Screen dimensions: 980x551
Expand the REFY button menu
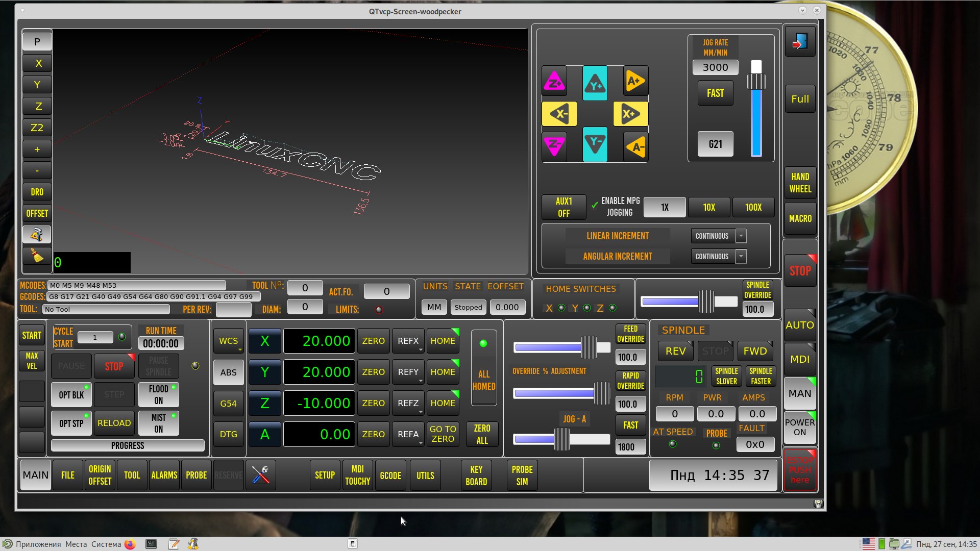(421, 381)
